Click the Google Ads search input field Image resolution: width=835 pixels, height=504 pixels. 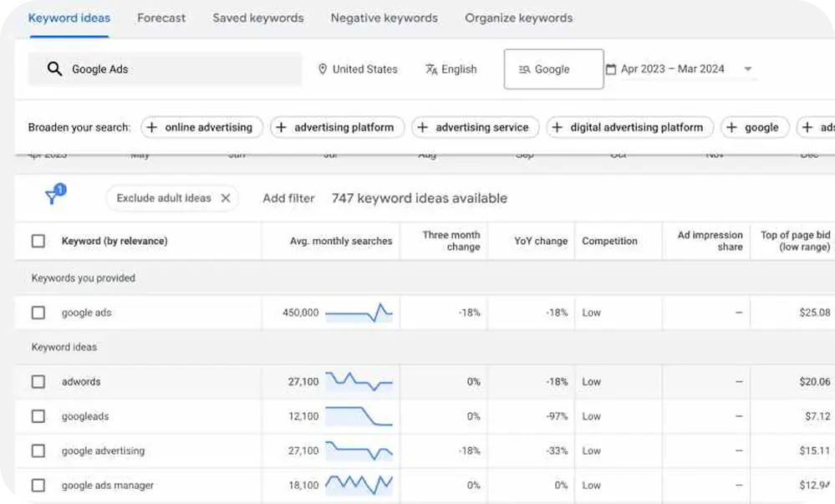coord(165,69)
